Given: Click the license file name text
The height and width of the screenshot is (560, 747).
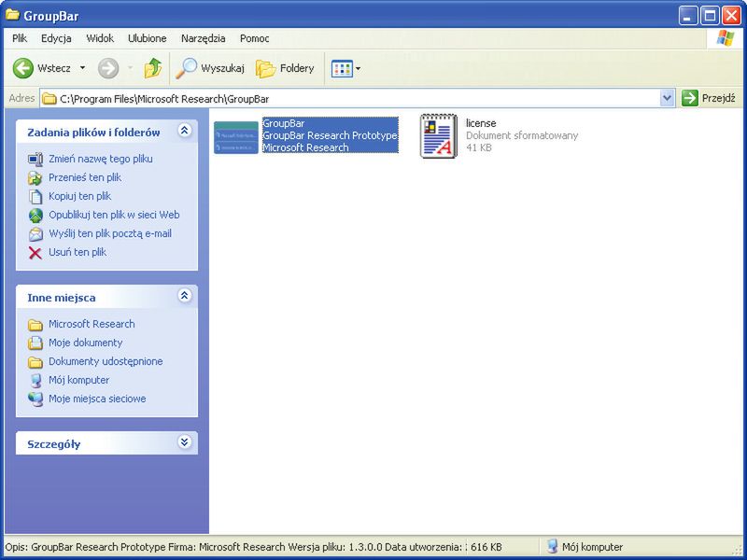Looking at the screenshot, I should tap(481, 123).
